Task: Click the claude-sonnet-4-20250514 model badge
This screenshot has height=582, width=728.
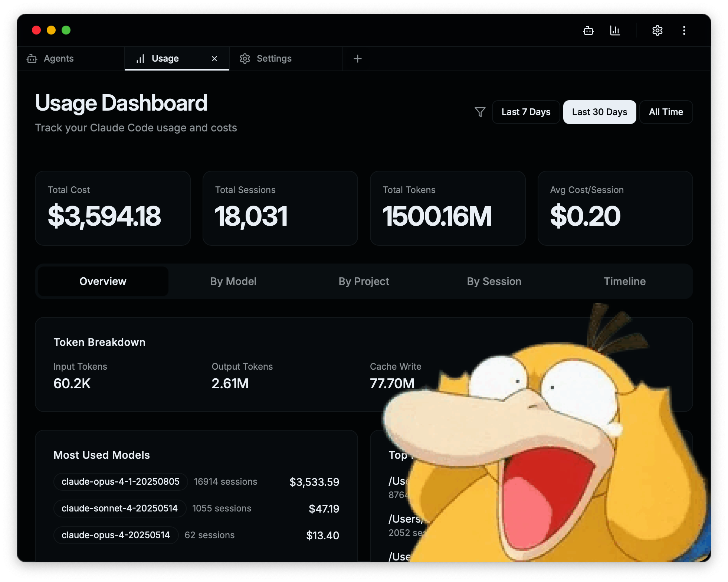Action: click(x=119, y=508)
